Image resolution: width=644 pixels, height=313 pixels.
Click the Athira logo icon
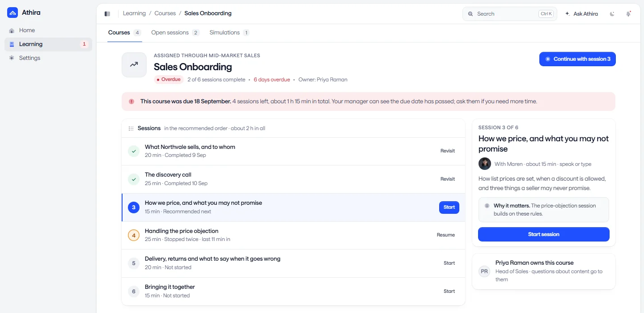pos(13,13)
